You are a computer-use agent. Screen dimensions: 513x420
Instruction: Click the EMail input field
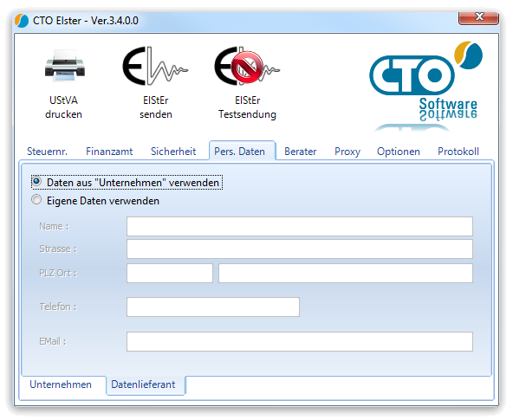coord(299,341)
